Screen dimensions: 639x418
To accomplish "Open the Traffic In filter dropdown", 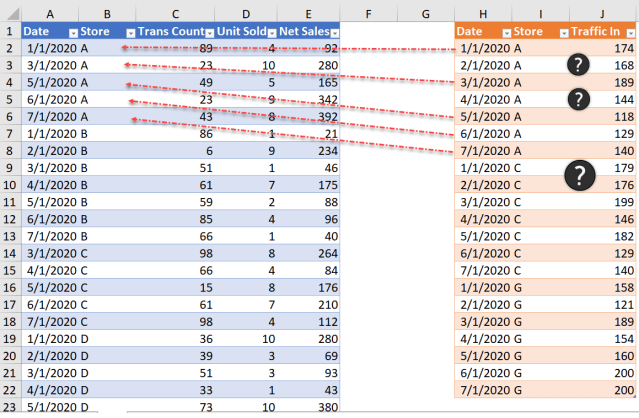I will pyautogui.click(x=630, y=33).
